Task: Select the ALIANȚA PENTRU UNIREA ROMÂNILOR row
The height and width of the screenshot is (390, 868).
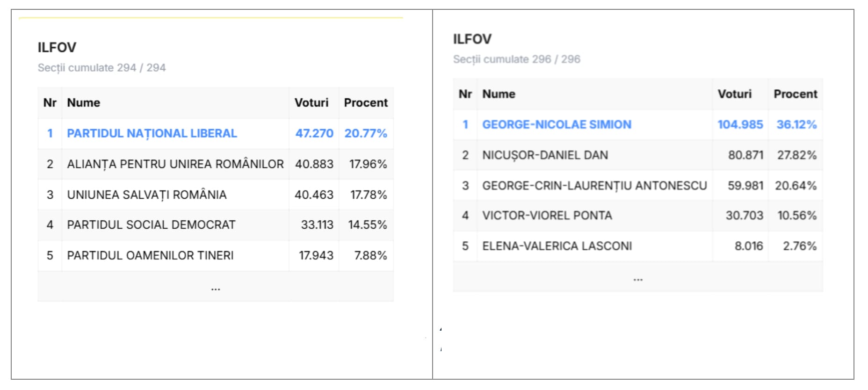Action: [x=175, y=164]
